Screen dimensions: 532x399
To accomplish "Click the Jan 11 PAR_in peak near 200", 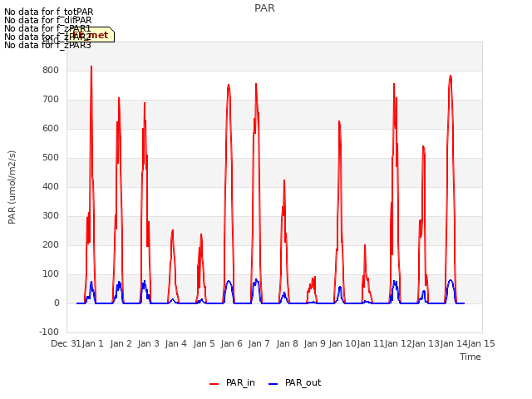I will click(365, 245).
